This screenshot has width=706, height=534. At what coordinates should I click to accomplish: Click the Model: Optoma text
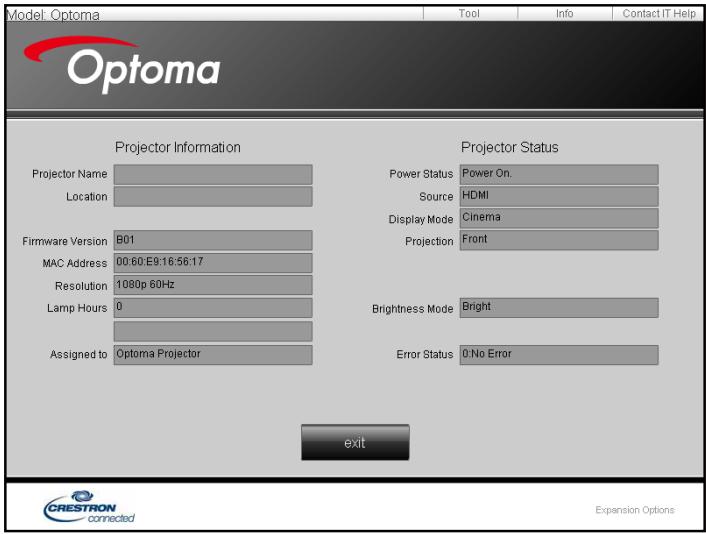(53, 15)
